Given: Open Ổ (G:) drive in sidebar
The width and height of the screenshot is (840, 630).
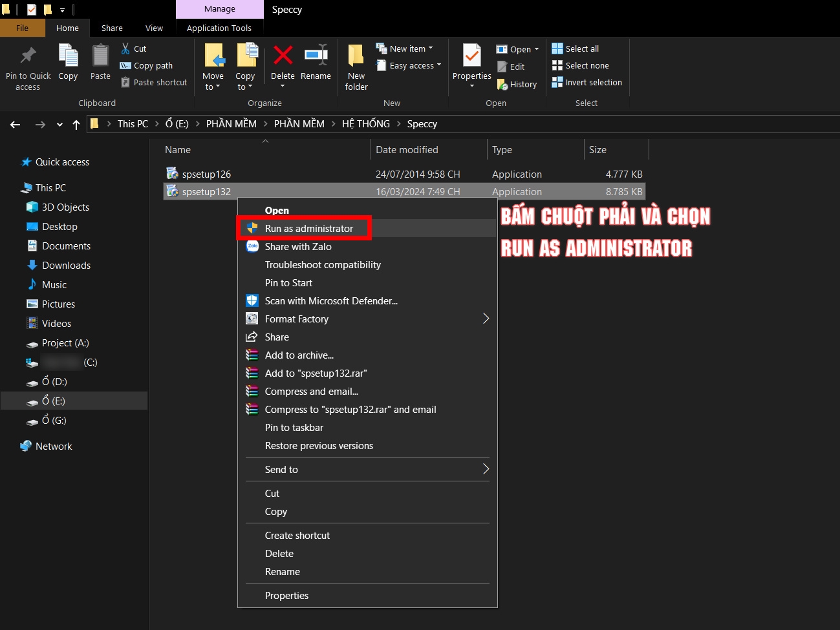Looking at the screenshot, I should click(x=54, y=420).
